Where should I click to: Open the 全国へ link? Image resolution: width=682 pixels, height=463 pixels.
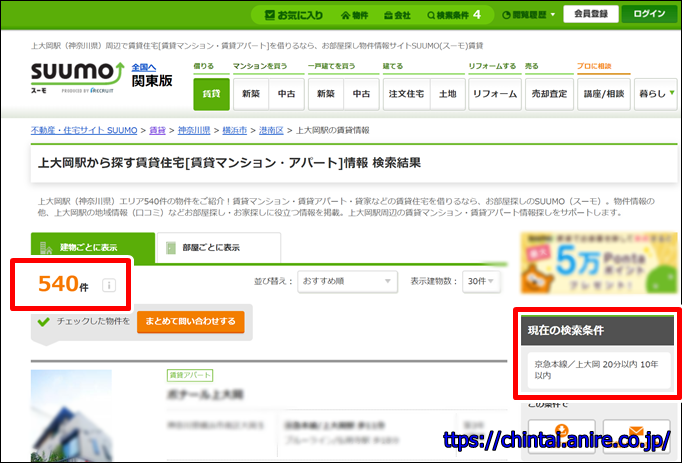[144, 67]
